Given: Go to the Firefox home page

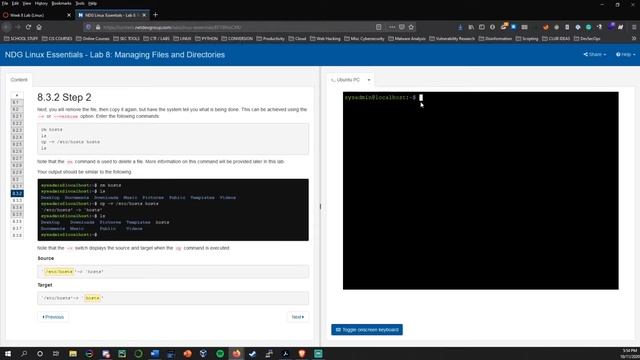Looking at the screenshot, I should 39,27.
